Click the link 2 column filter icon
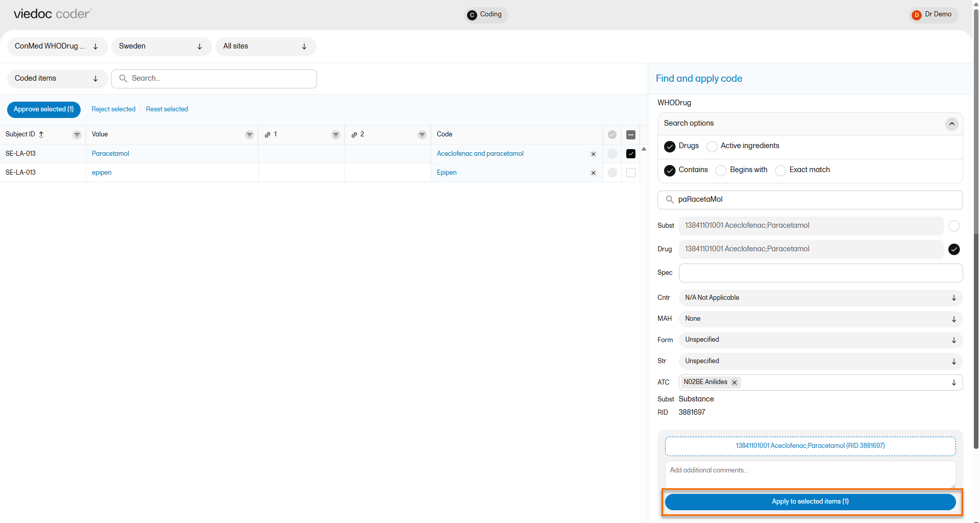The height and width of the screenshot is (523, 980). [x=422, y=135]
